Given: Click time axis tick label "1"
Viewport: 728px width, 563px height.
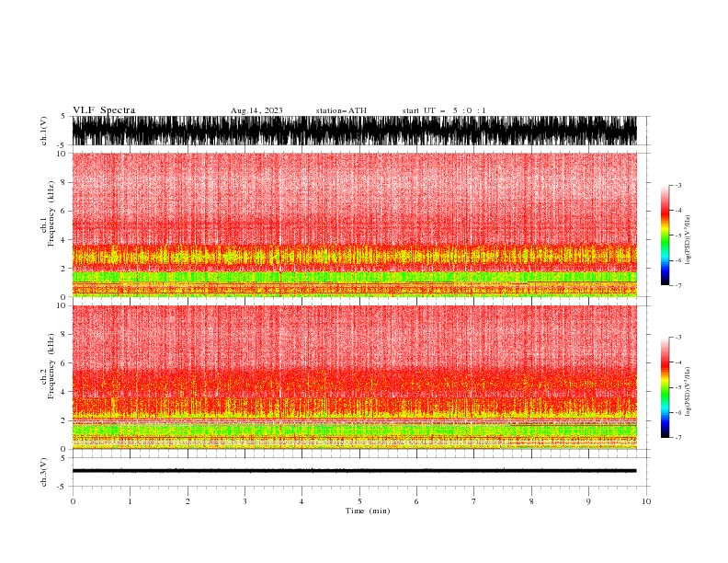Looking at the screenshot, I should (x=130, y=501).
